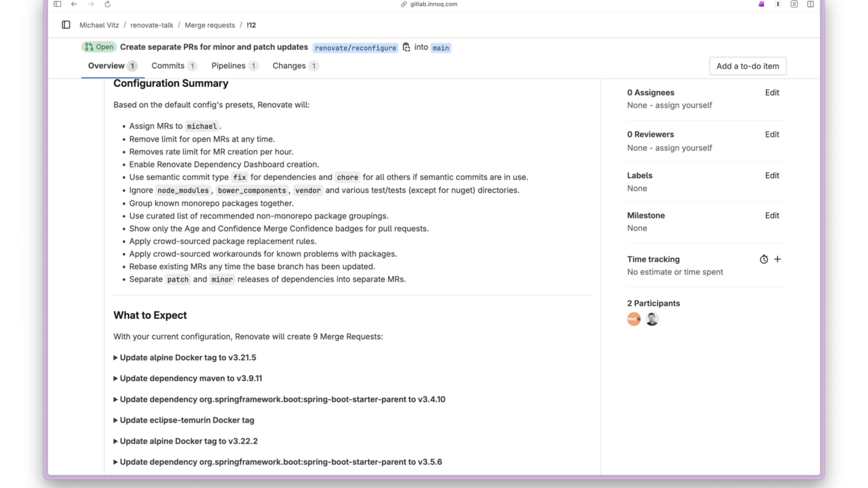This screenshot has width=868, height=488.
Task: Open the main target branch link
Action: click(441, 48)
